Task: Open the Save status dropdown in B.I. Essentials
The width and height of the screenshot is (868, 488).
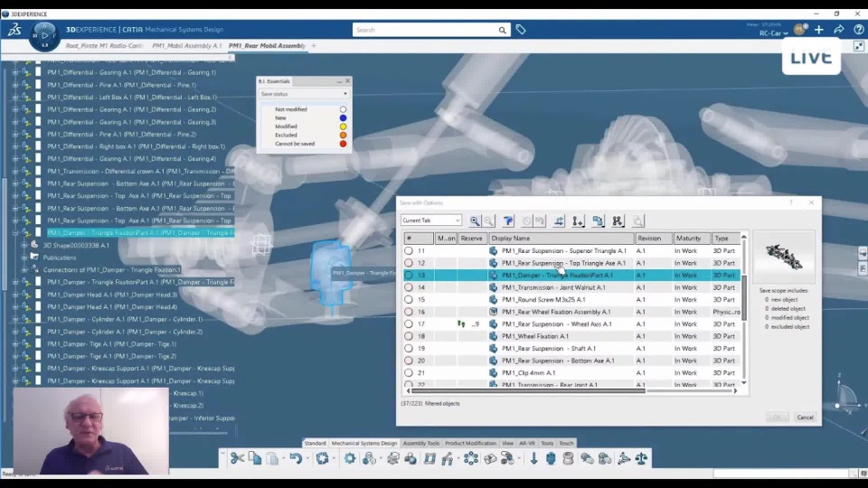Action: click(304, 94)
